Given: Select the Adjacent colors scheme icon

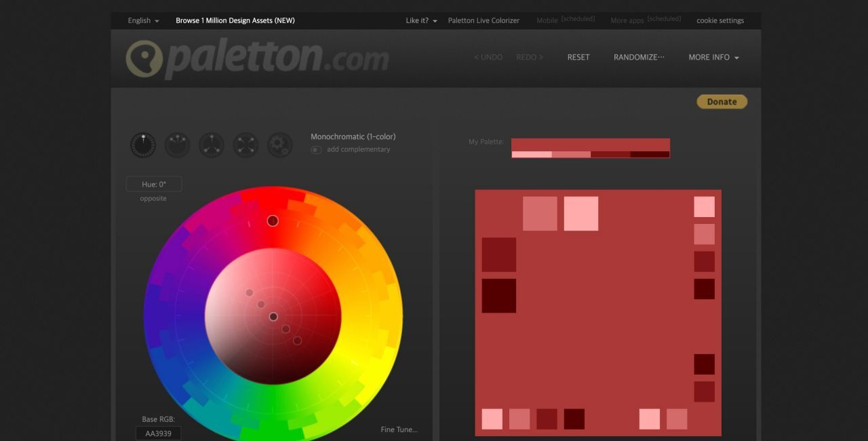Looking at the screenshot, I should [x=177, y=145].
